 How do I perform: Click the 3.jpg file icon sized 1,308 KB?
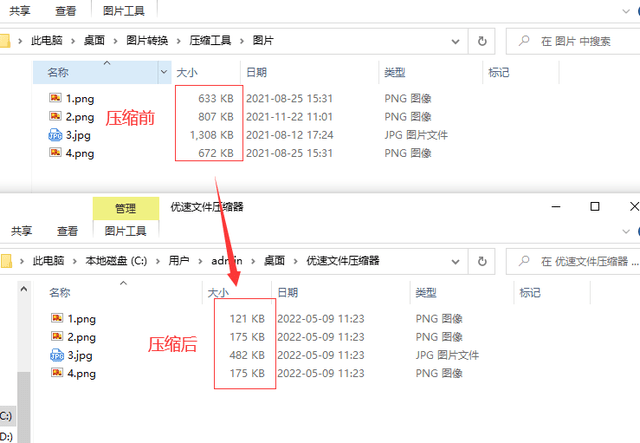[x=56, y=135]
